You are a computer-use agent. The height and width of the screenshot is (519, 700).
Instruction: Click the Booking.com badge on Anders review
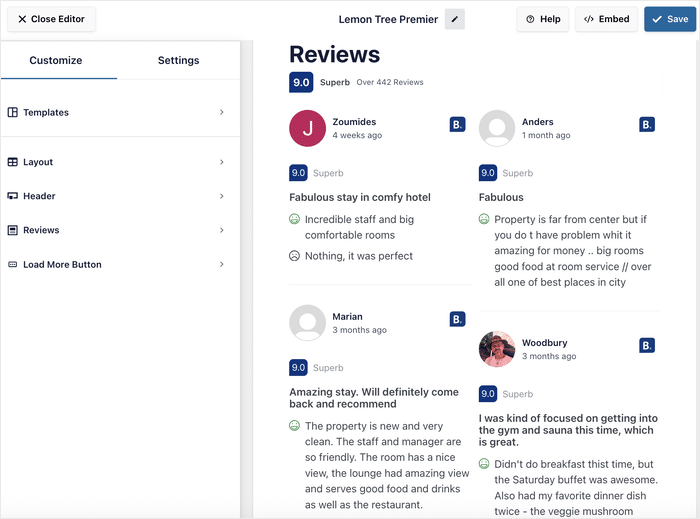[x=647, y=125]
